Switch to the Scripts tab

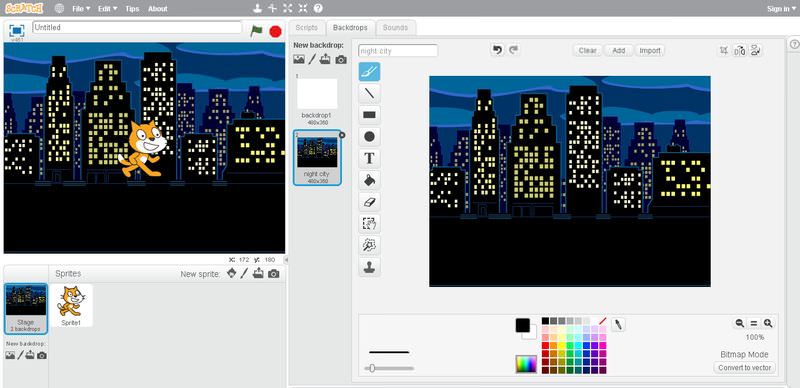[x=307, y=28]
